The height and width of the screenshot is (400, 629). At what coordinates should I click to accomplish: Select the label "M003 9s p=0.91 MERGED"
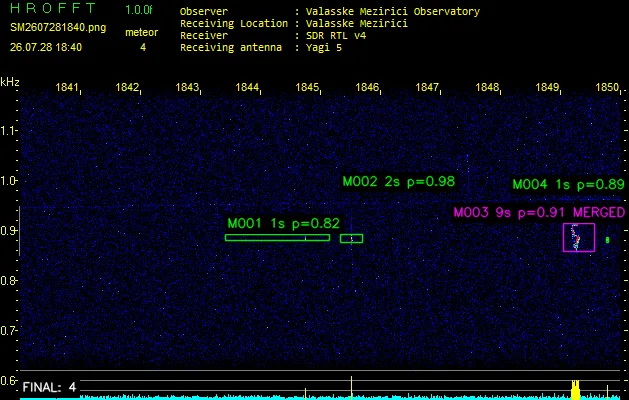pyautogui.click(x=539, y=212)
